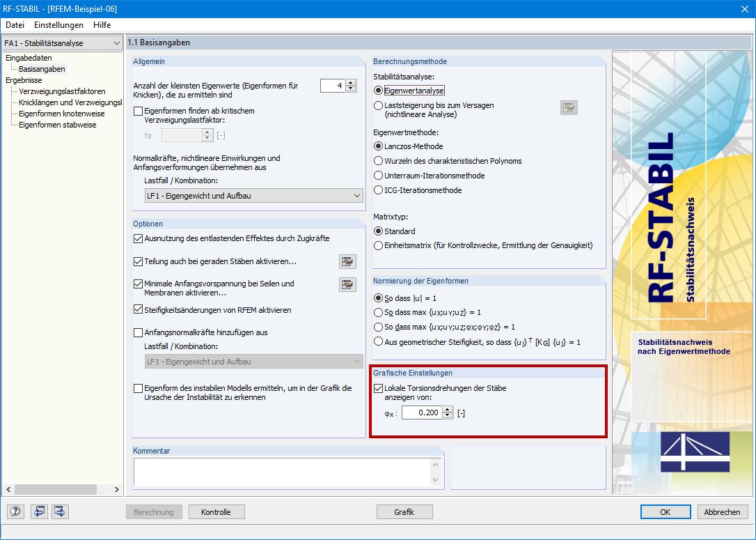Open Knicklängen und Verzweigungslasten results
The image size is (756, 540).
pyautogui.click(x=70, y=102)
